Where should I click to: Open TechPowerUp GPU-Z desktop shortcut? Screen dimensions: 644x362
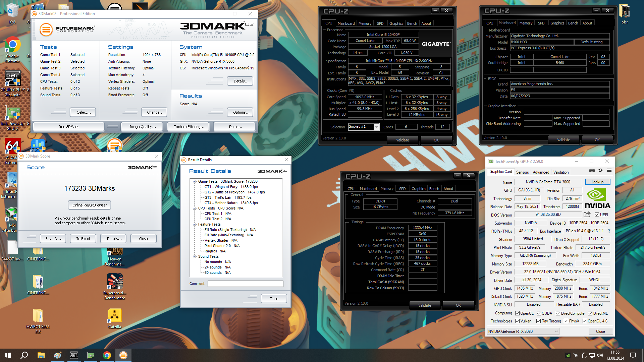coord(13,118)
